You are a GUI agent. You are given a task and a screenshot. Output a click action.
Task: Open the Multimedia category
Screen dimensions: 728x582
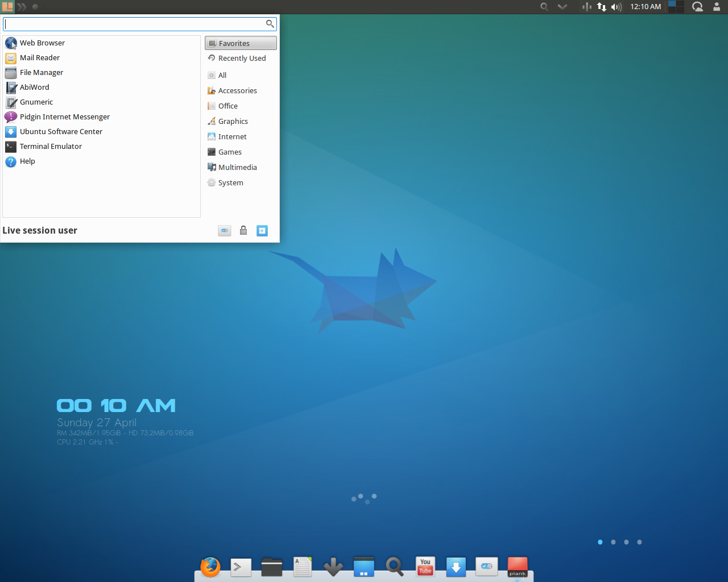pyautogui.click(x=241, y=167)
